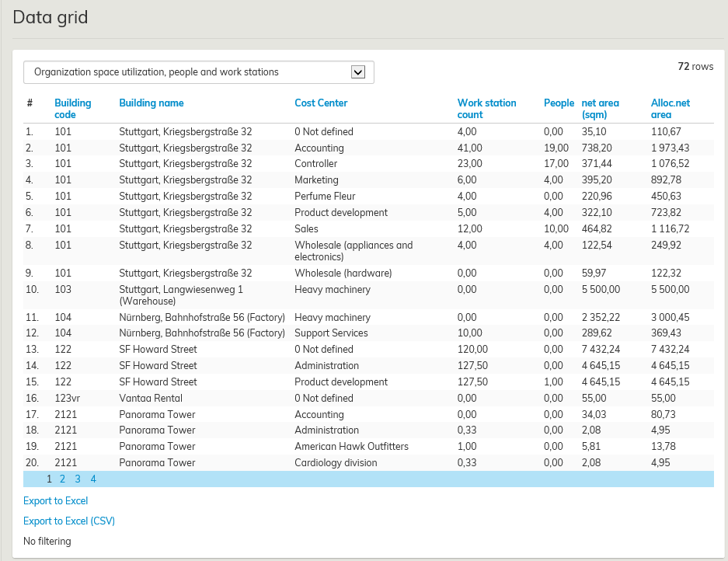Select Stuttgart Langwiesenweg 1 Warehouse row
This screenshot has width=728, height=561.
pos(181,294)
